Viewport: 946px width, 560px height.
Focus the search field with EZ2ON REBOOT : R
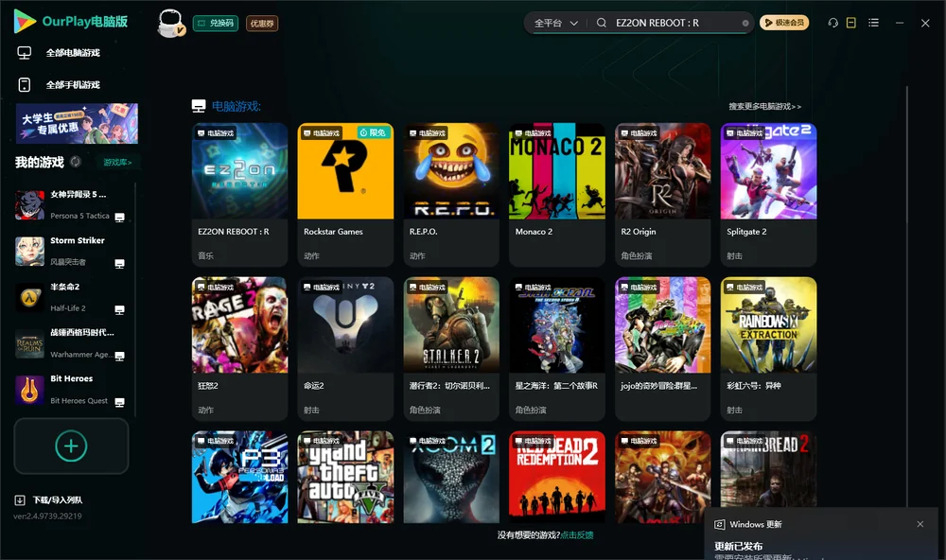tap(674, 23)
